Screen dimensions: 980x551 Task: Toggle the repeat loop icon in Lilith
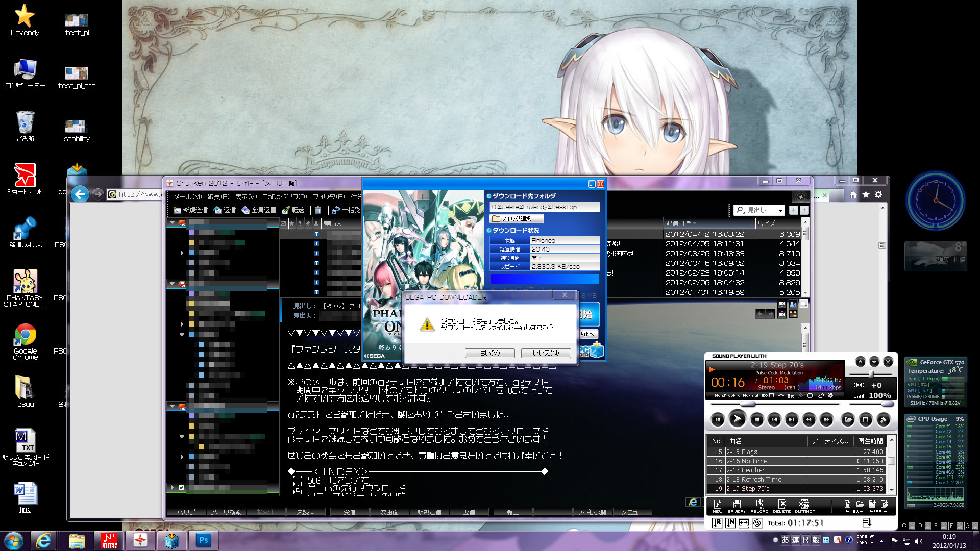point(810,395)
